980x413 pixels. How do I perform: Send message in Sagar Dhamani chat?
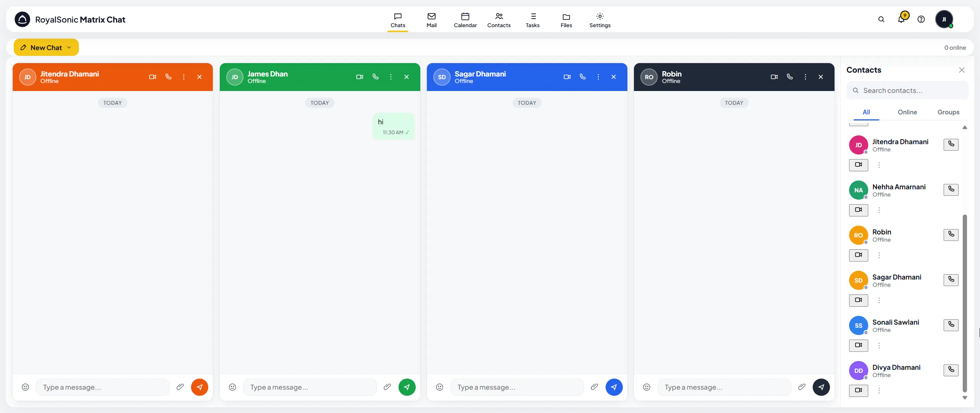coord(614,387)
